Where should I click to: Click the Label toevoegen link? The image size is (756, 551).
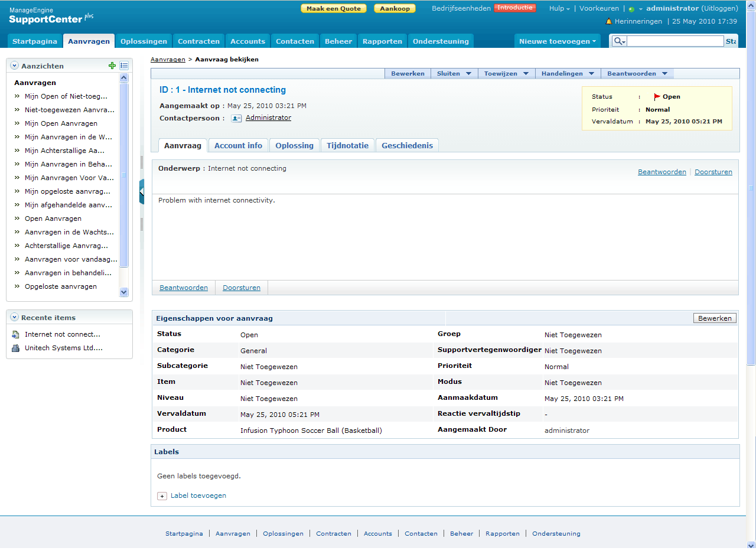coord(198,496)
